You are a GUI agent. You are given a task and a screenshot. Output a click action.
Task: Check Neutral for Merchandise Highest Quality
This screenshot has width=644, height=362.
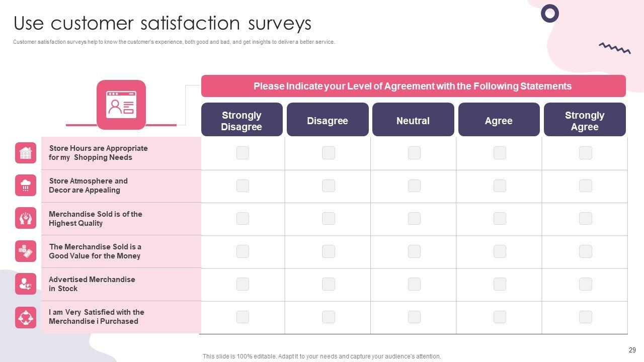(414, 218)
